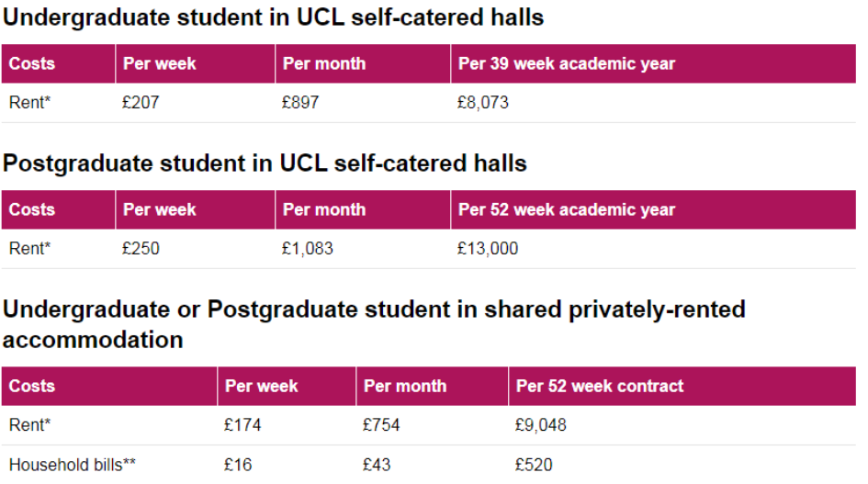
Task: Click the postgraduate UCL self-catered halls heading
Action: [265, 163]
